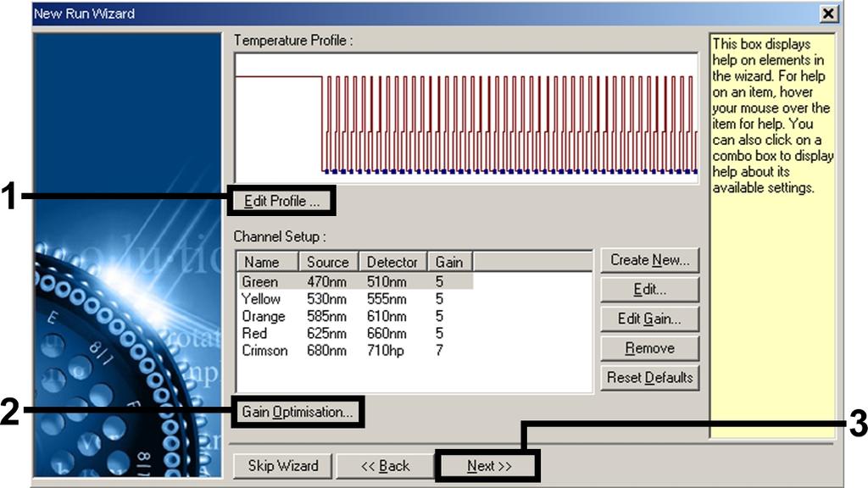Image resolution: width=868 pixels, height=488 pixels.
Task: Click the 710hp detector value
Action: click(386, 350)
